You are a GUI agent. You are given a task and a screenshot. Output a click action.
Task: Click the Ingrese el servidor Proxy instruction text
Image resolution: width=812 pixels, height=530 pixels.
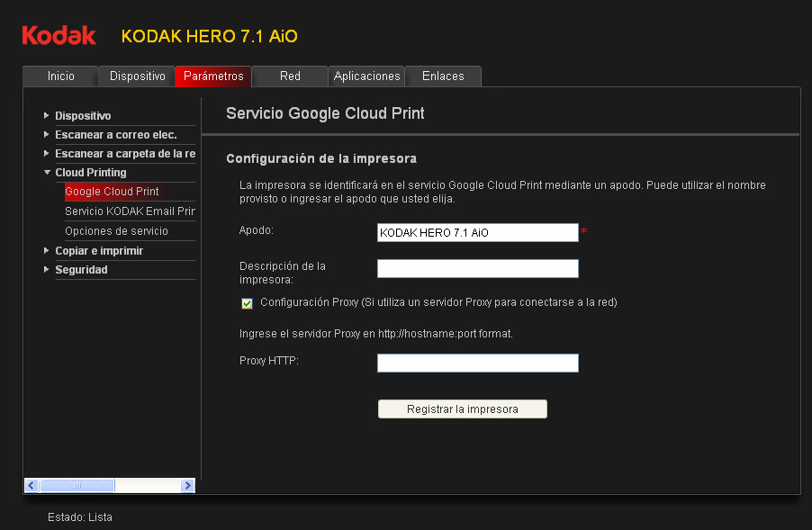point(376,334)
